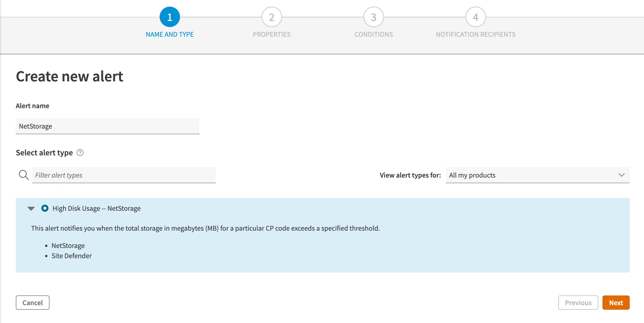Click the Cancel button
This screenshot has width=644, height=323.
(x=33, y=303)
